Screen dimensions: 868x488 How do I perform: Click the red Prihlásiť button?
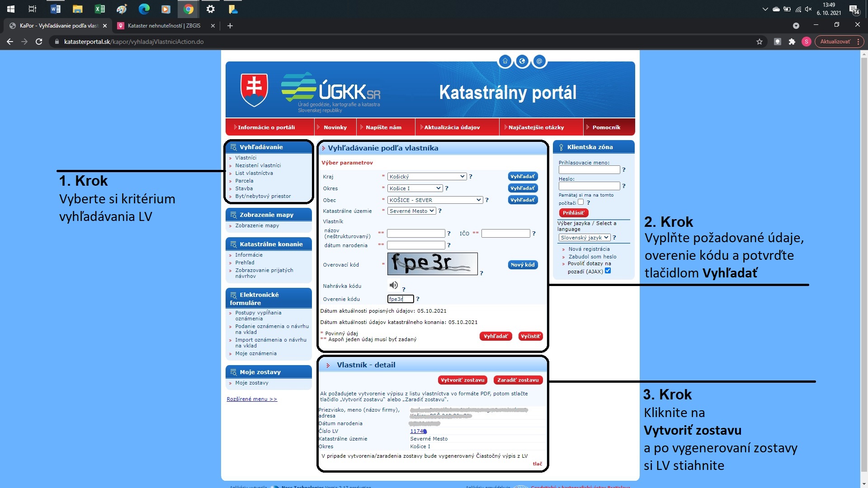[x=574, y=213]
